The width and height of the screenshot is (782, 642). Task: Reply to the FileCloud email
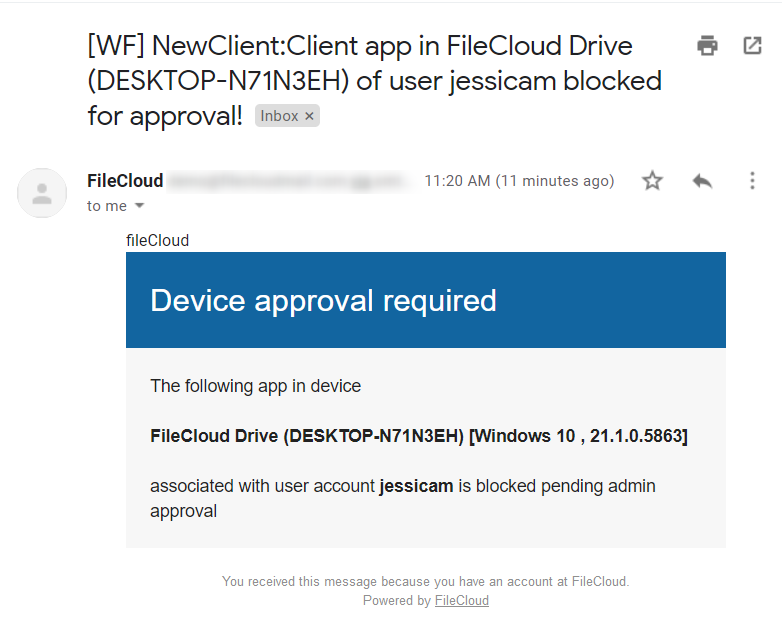tap(702, 181)
